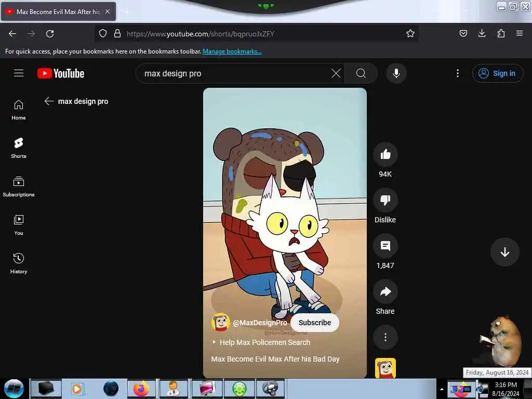The image size is (532, 399).
Task: Open the MaxDesignPro channel avatar
Action: click(221, 322)
